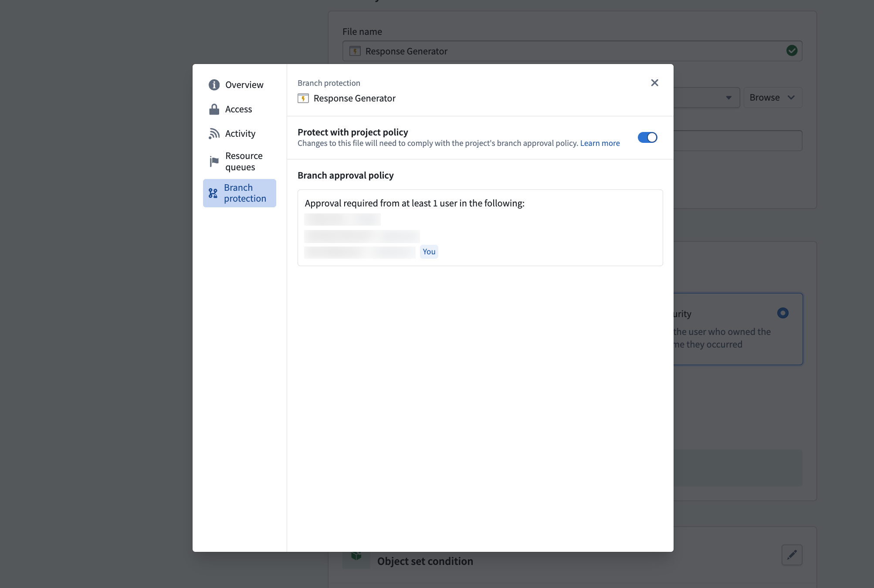874x588 pixels.
Task: Click the file icon inside File name field
Action: 355,51
